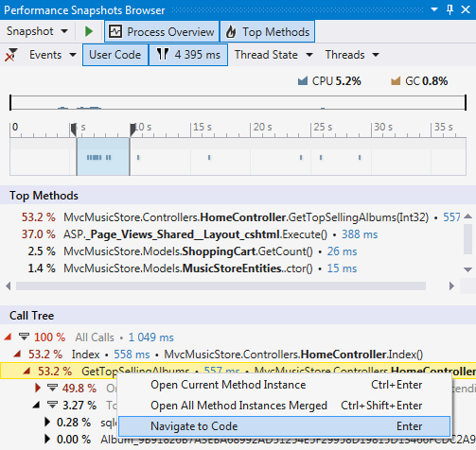This screenshot has width=476, height=450.
Task: Click the Top Methods horizontal scrollbar thumb
Action: 220,286
